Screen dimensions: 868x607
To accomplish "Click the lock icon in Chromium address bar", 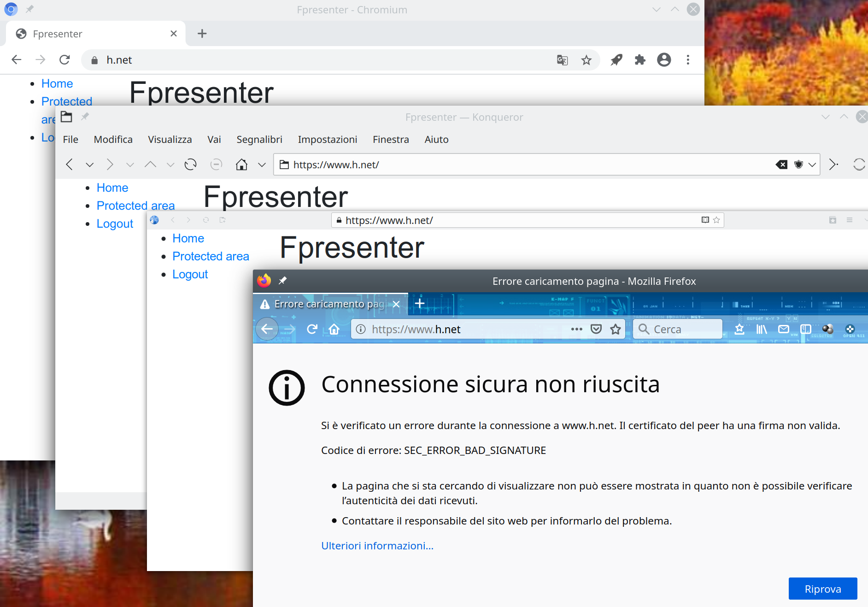I will [x=94, y=60].
